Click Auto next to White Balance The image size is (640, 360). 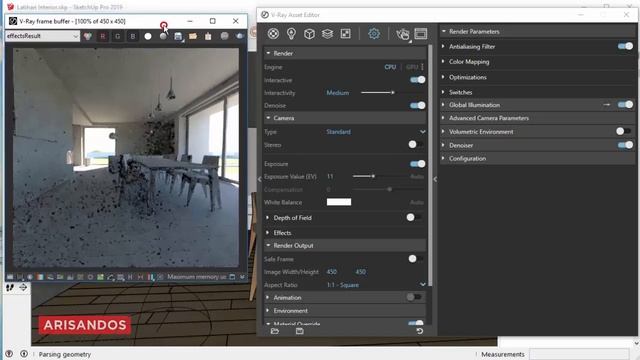tap(417, 202)
